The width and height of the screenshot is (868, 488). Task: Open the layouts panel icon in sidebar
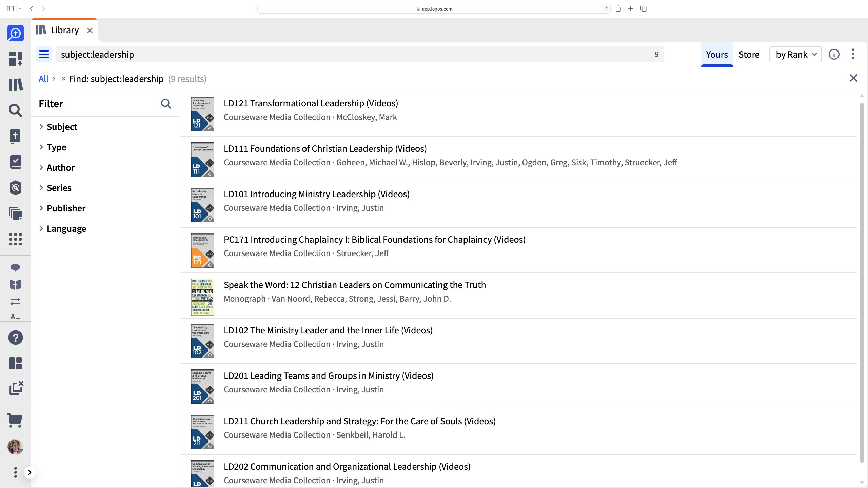pos(15,363)
